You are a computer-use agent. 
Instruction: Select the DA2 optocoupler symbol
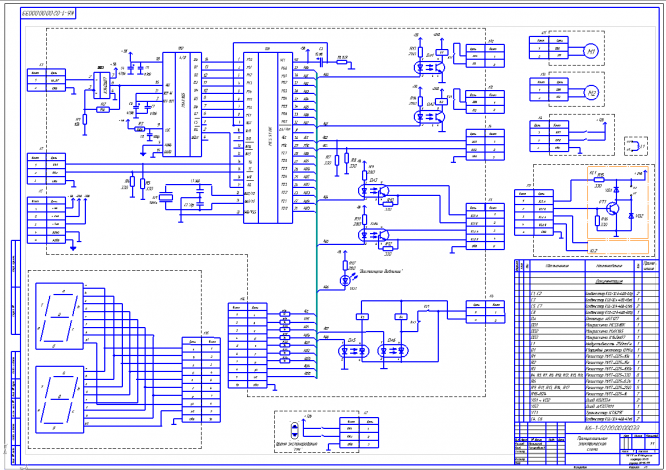pyautogui.click(x=429, y=117)
